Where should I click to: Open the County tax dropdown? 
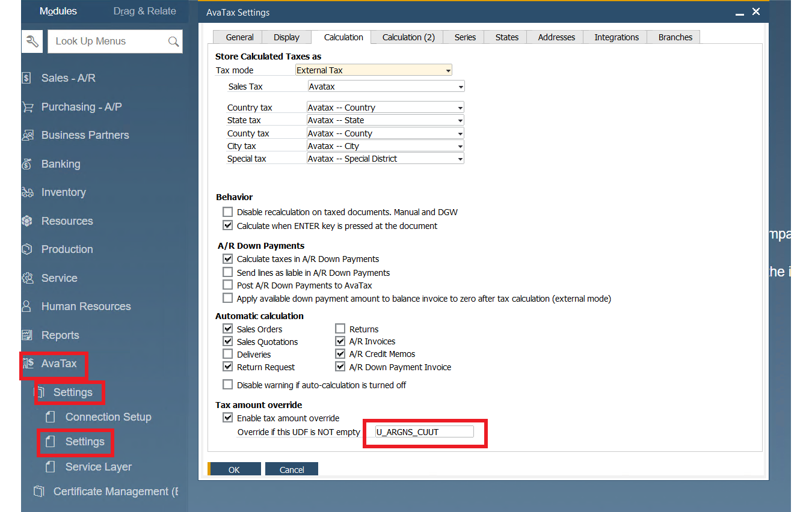(460, 133)
